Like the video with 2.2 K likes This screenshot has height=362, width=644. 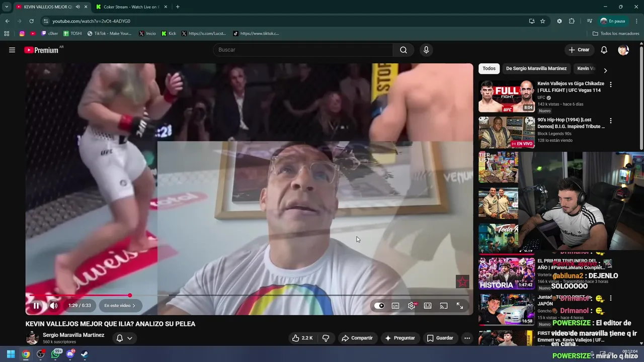pyautogui.click(x=302, y=338)
